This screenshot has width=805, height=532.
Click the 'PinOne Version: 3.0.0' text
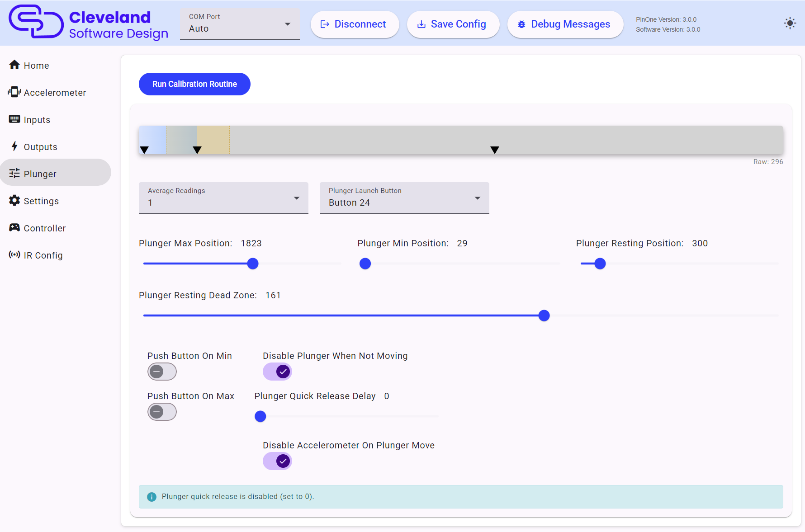tap(666, 19)
